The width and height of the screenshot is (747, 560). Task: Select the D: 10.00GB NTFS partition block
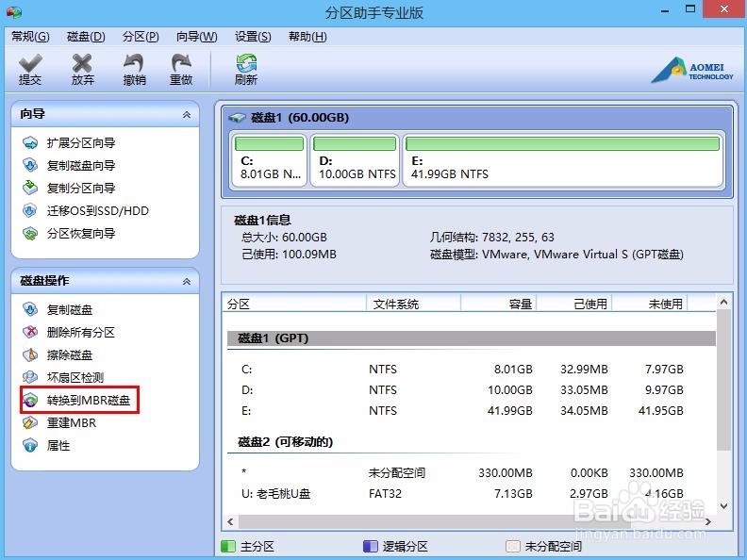[355, 160]
